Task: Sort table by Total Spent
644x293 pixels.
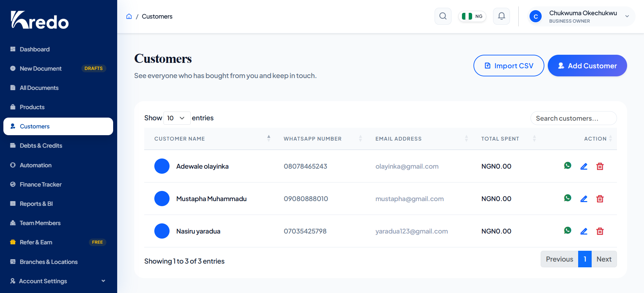Action: pos(505,139)
